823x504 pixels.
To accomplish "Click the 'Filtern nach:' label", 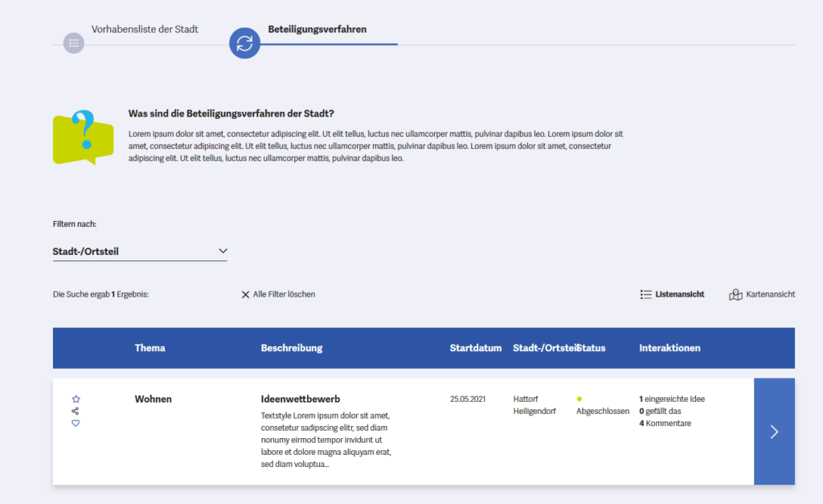I will 75,224.
